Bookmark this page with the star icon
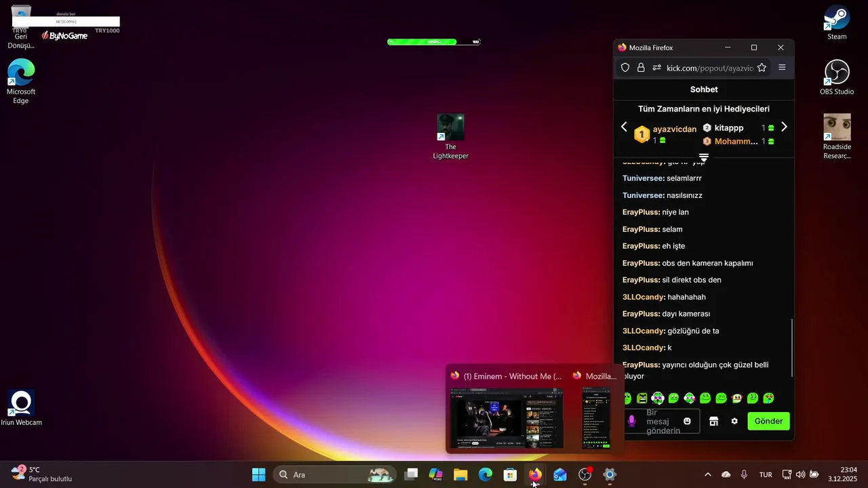 tap(762, 68)
